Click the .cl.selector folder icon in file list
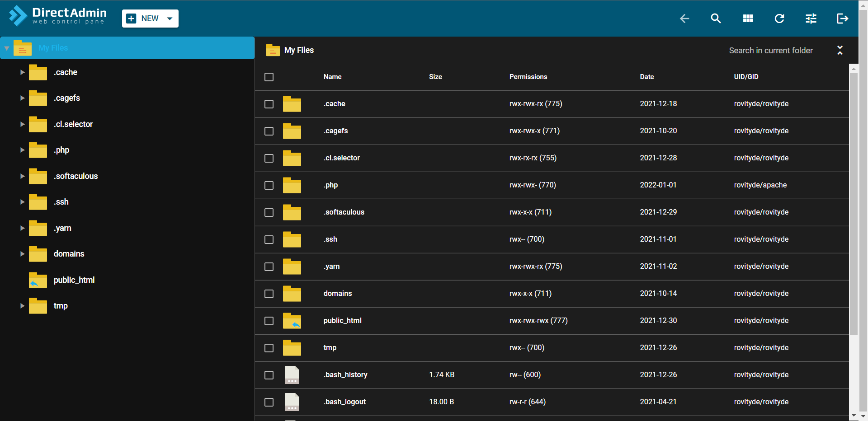 pos(292,158)
